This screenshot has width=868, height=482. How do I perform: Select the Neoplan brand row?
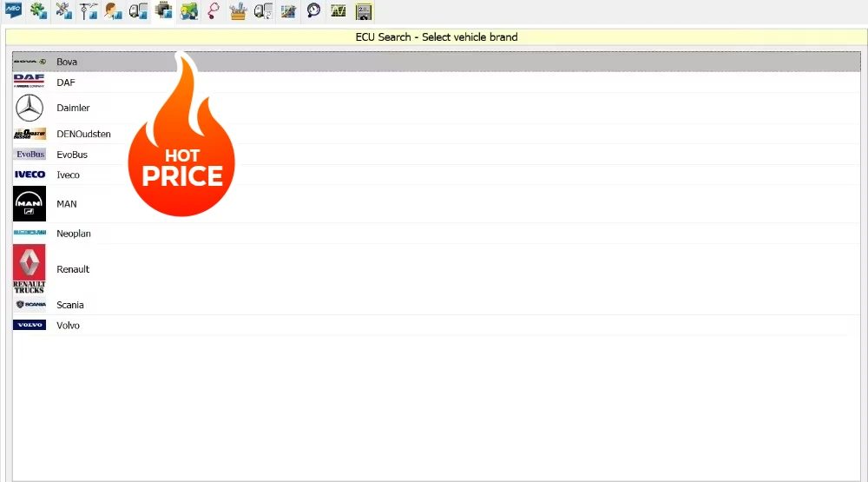(437, 234)
